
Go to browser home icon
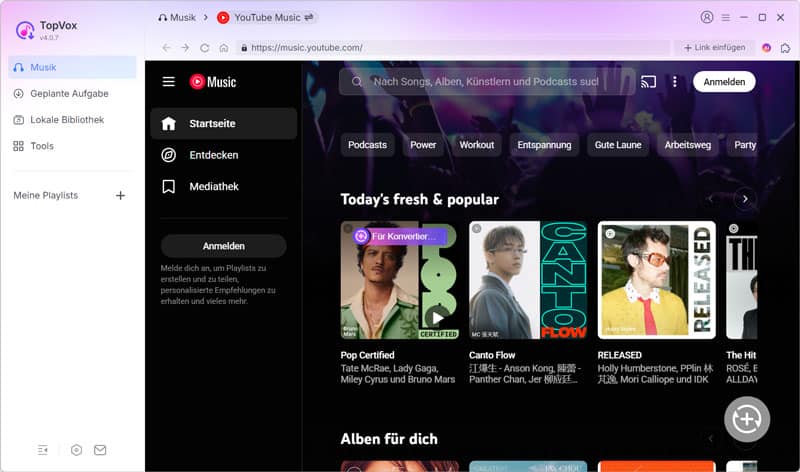[224, 47]
